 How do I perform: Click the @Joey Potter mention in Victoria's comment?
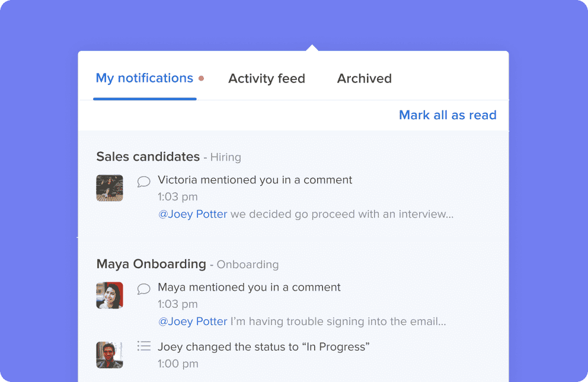coord(193,214)
